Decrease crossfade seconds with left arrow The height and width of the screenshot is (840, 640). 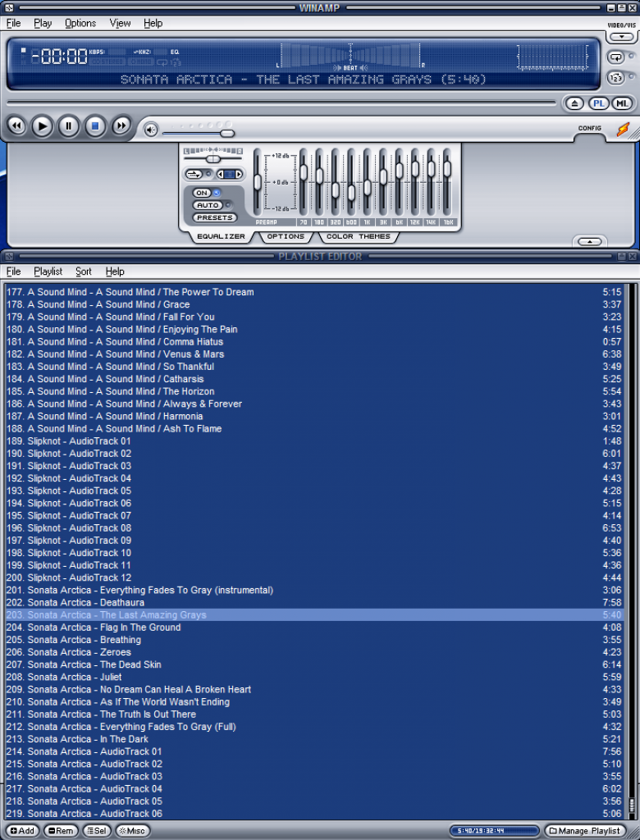pyautogui.click(x=220, y=174)
